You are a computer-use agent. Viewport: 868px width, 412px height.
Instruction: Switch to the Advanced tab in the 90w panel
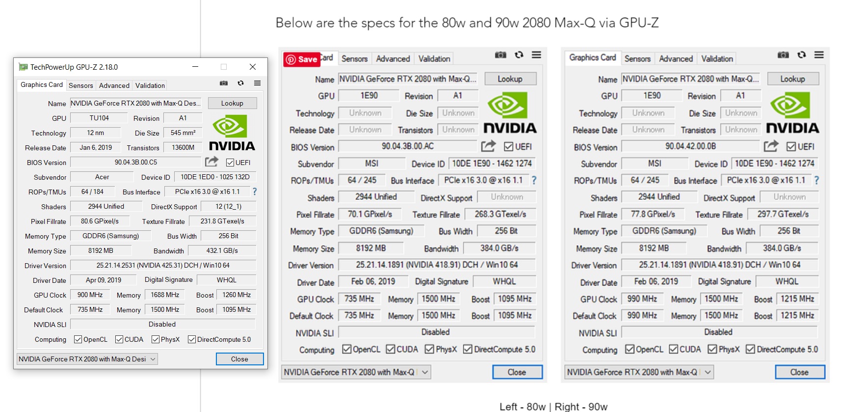(x=676, y=59)
